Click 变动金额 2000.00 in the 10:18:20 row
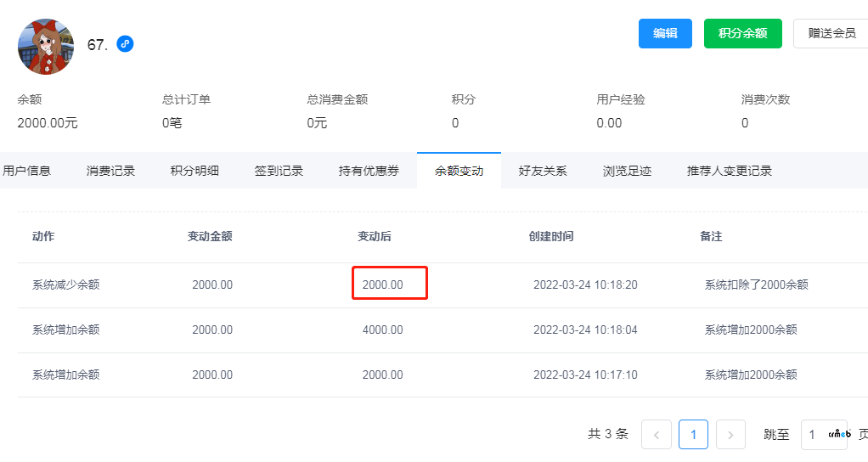Screen dimensions: 868x462 pos(212,285)
